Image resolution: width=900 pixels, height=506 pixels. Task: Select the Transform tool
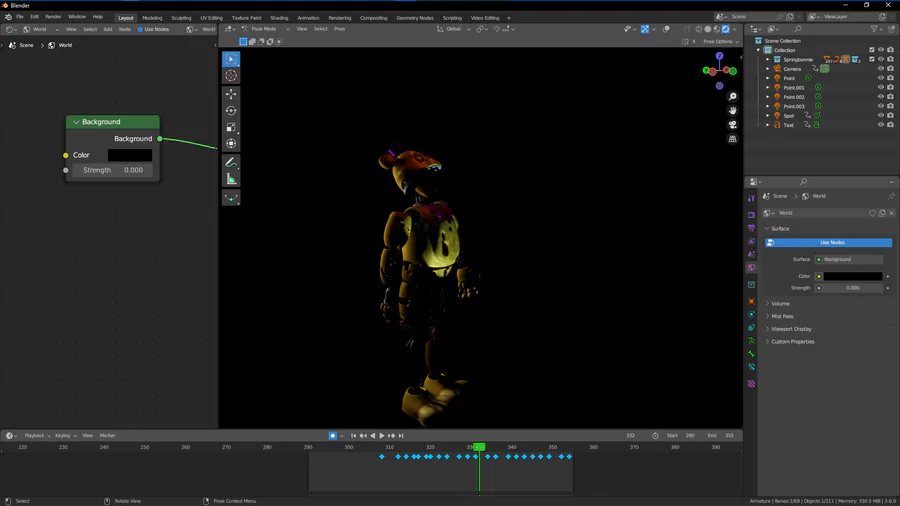(x=231, y=144)
